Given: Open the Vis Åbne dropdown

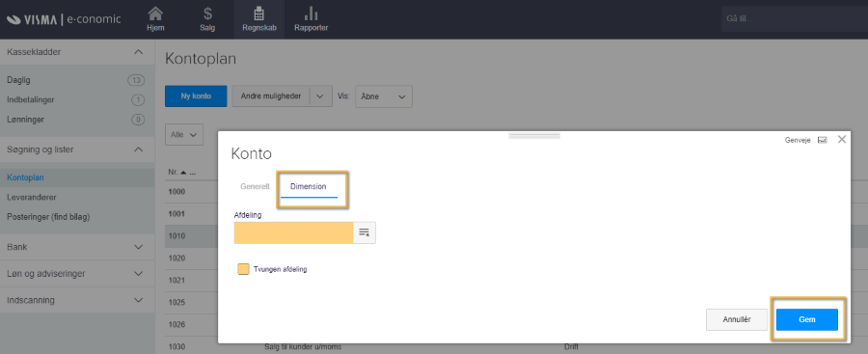Looking at the screenshot, I should coord(384,96).
